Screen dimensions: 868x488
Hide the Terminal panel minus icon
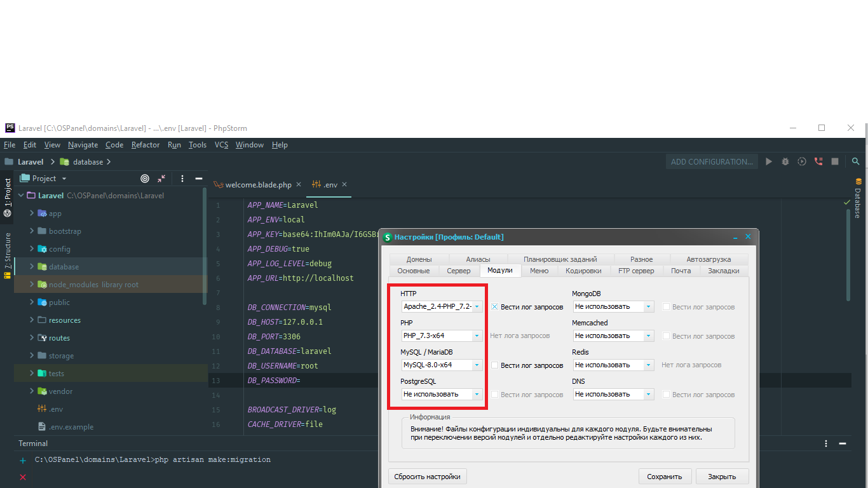pos(843,444)
